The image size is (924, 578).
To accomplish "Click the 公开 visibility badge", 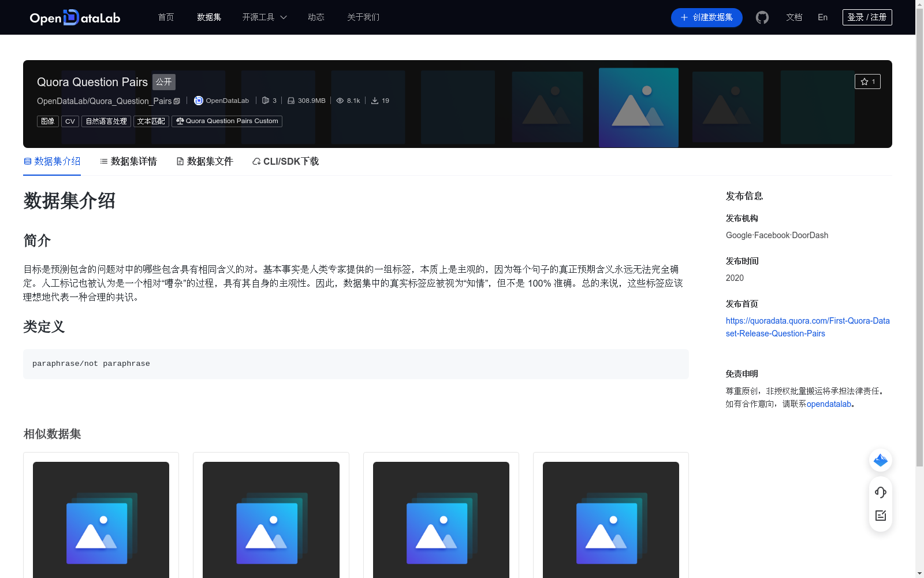I will (164, 82).
